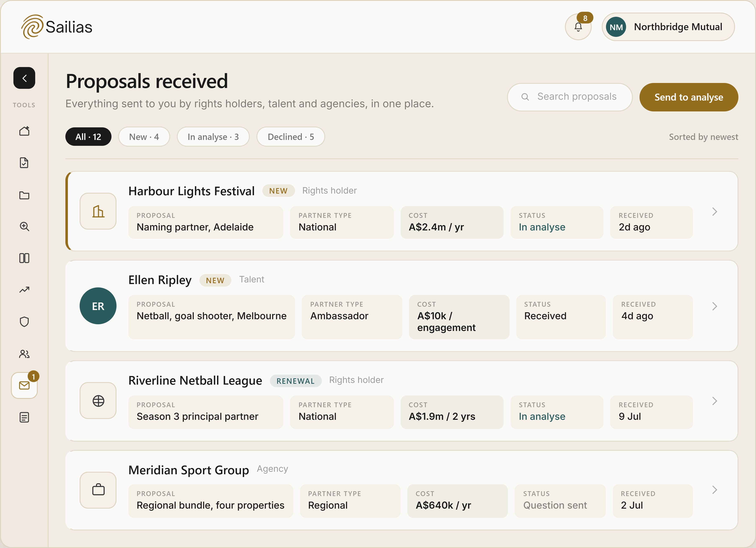Open the mail inbox sidebar icon

pos(24,385)
